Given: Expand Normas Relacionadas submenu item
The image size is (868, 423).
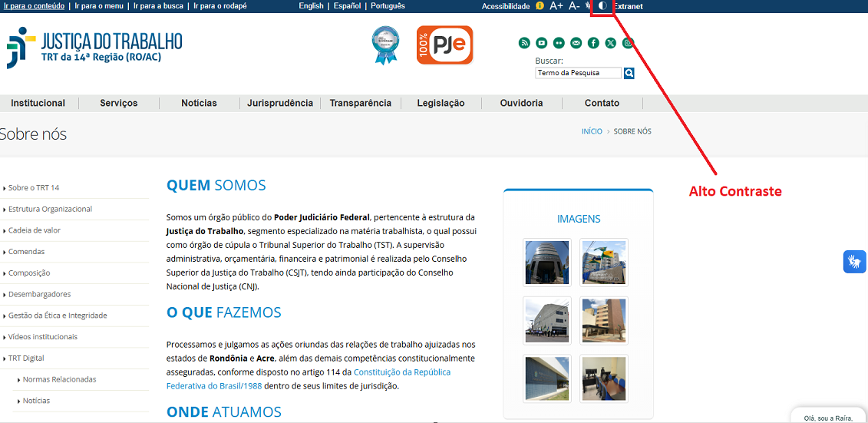Looking at the screenshot, I should pos(59,379).
